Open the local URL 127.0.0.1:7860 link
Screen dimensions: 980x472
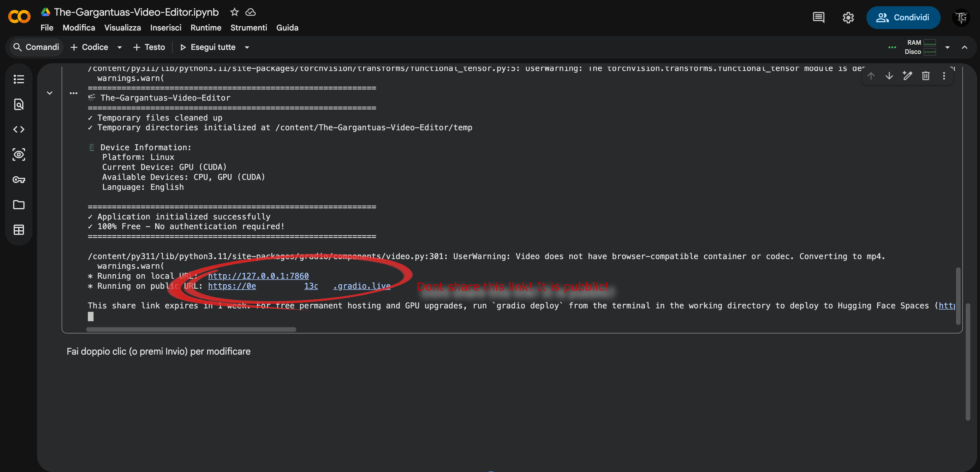pyautogui.click(x=258, y=276)
